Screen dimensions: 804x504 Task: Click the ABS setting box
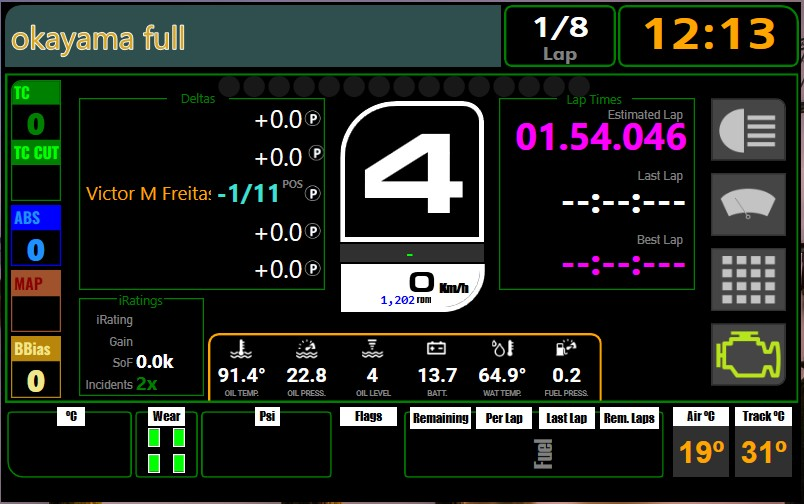pyautogui.click(x=36, y=236)
